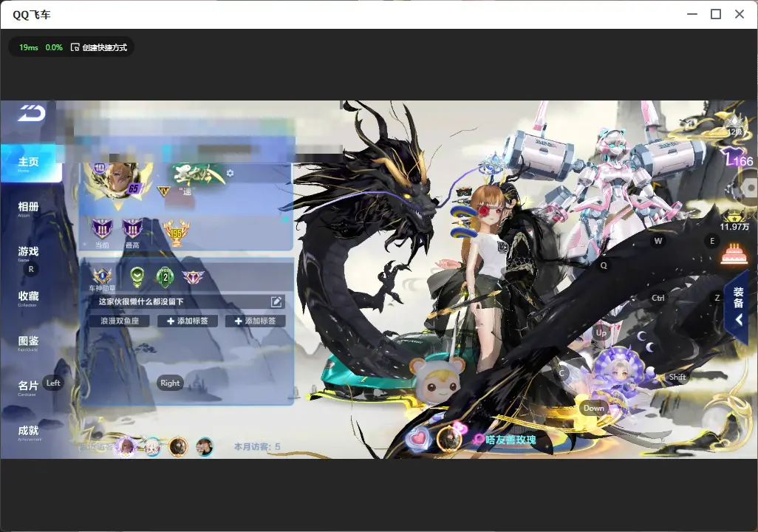This screenshot has height=532, width=758.
Task: Open the player avatar with level 65
Action: [x=117, y=179]
